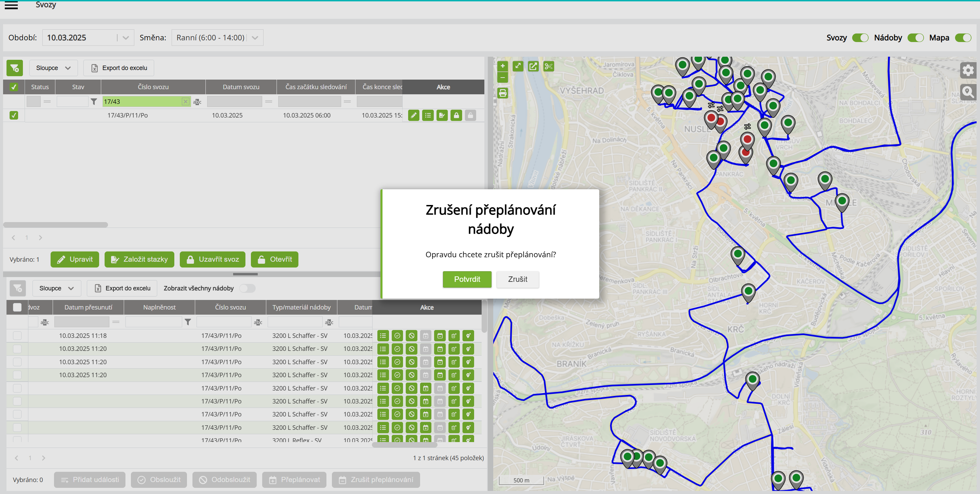Click lock icon in route row actions
The image size is (980, 494).
(456, 115)
